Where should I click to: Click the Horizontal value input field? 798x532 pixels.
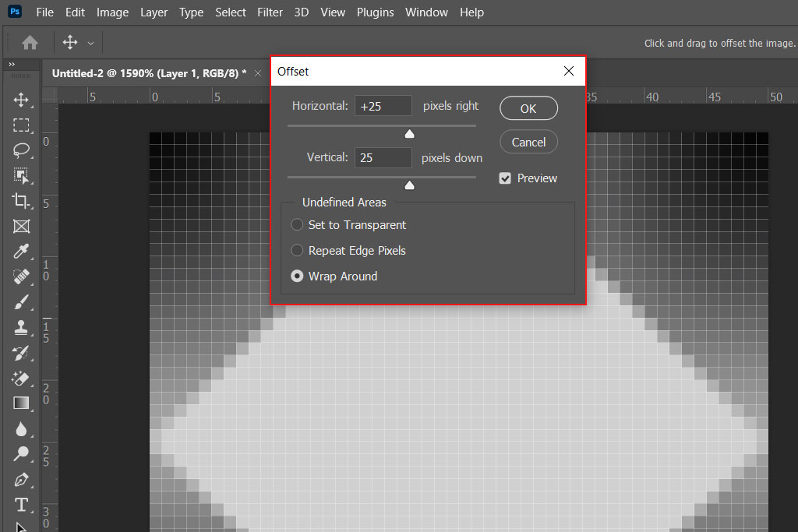click(383, 106)
